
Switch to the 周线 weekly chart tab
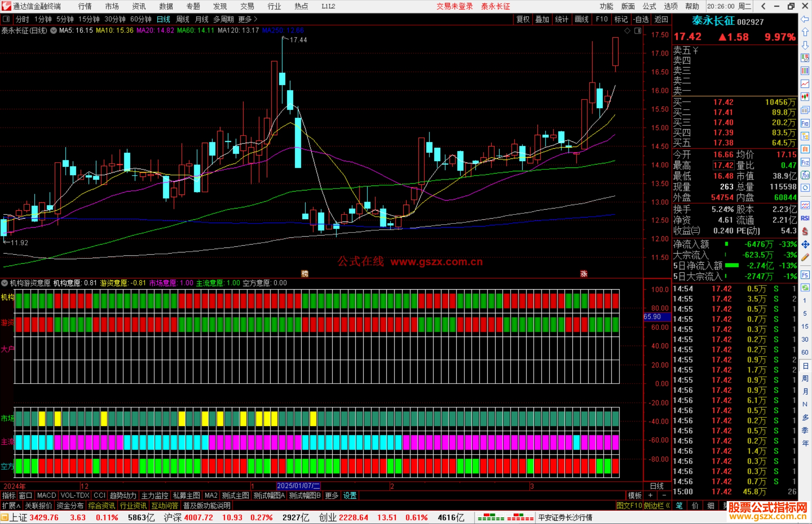point(183,19)
